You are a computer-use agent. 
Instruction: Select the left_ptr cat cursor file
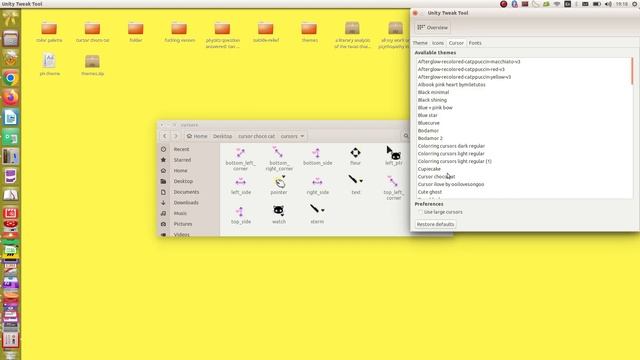click(x=393, y=156)
